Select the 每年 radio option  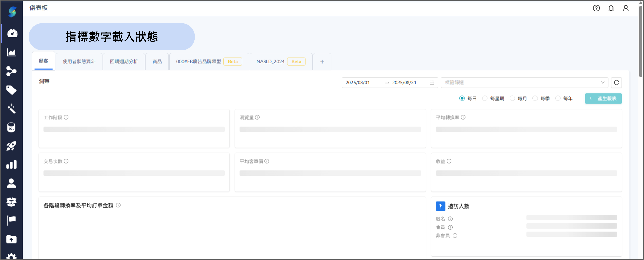(558, 98)
